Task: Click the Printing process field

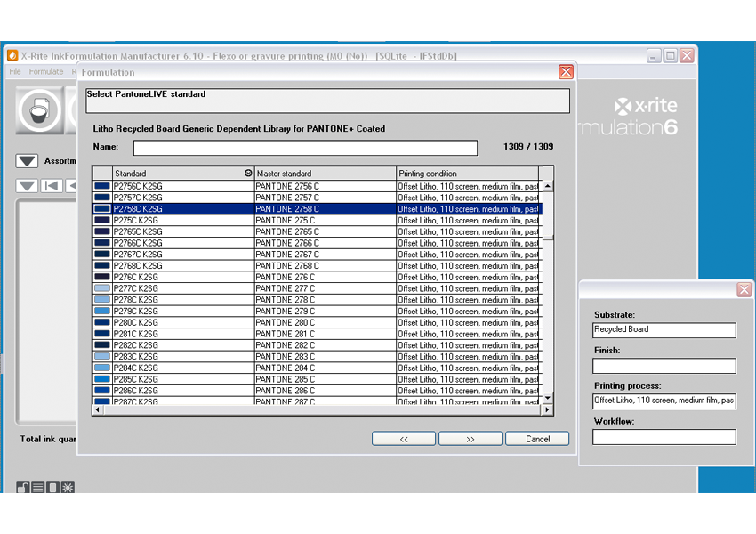Action: point(664,400)
